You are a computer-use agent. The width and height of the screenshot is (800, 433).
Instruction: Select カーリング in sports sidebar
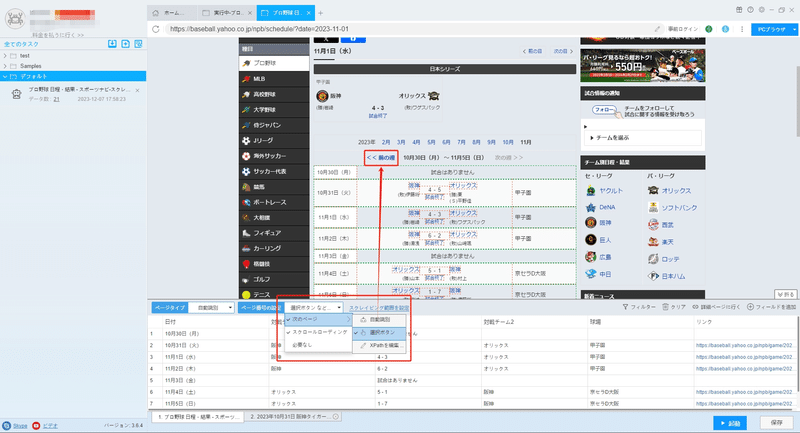click(274, 248)
